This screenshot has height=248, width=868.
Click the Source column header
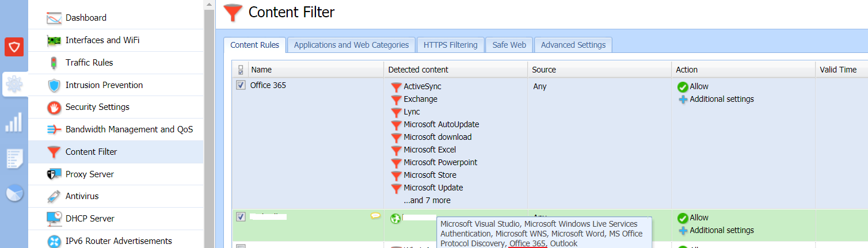coord(600,70)
